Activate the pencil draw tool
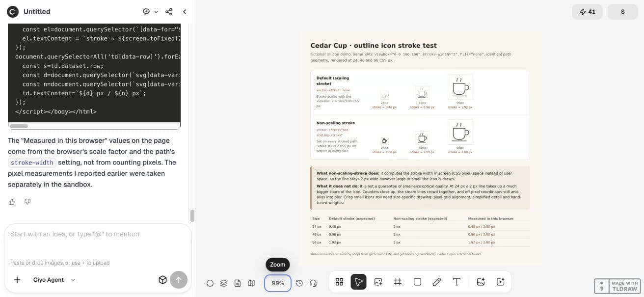This screenshot has height=297, width=644. point(437,282)
